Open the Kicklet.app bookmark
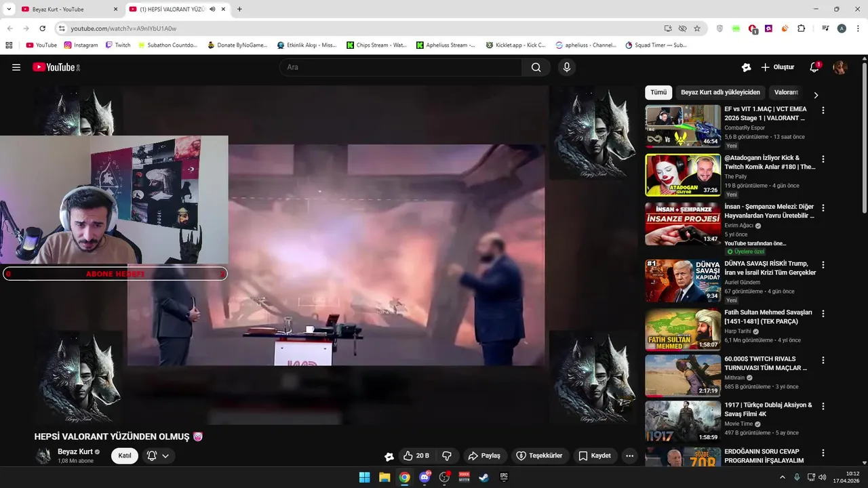The height and width of the screenshot is (488, 868). (515, 45)
